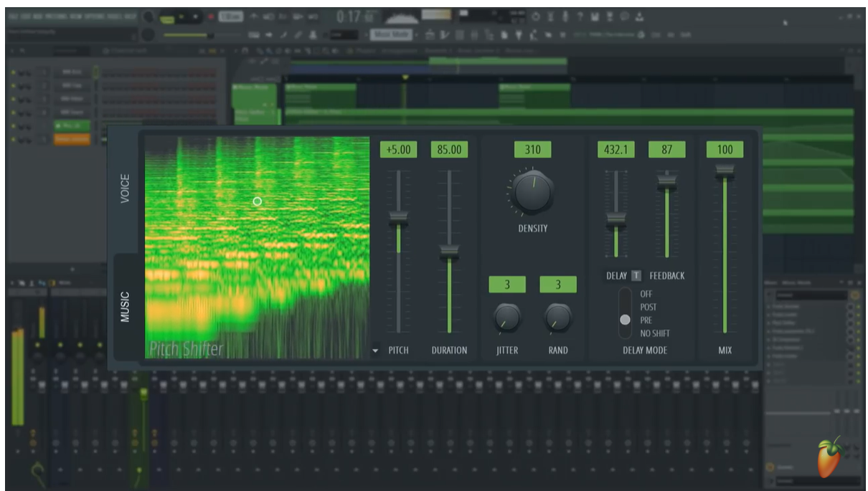Click the RAND value field

(558, 285)
